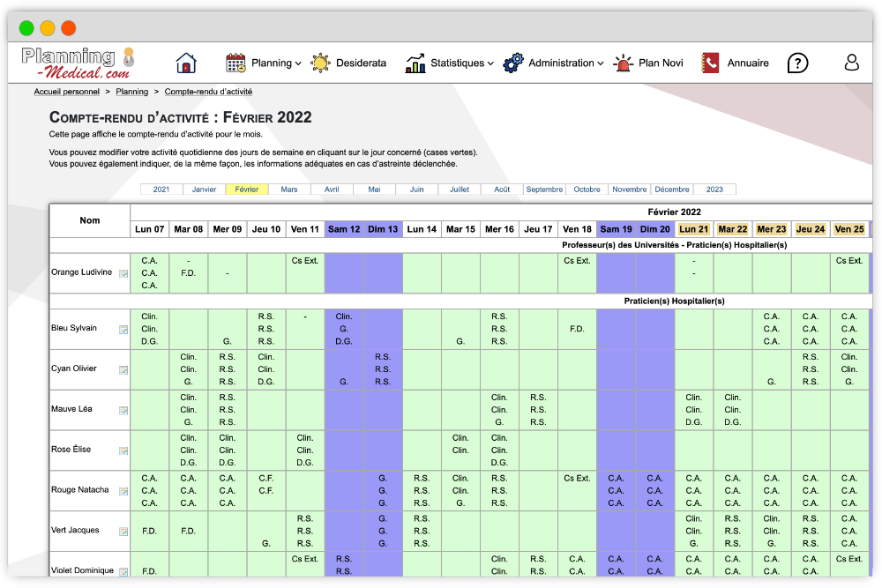882x588 pixels.
Task: Open detail icon next to Rouge Natacha
Action: (x=123, y=491)
